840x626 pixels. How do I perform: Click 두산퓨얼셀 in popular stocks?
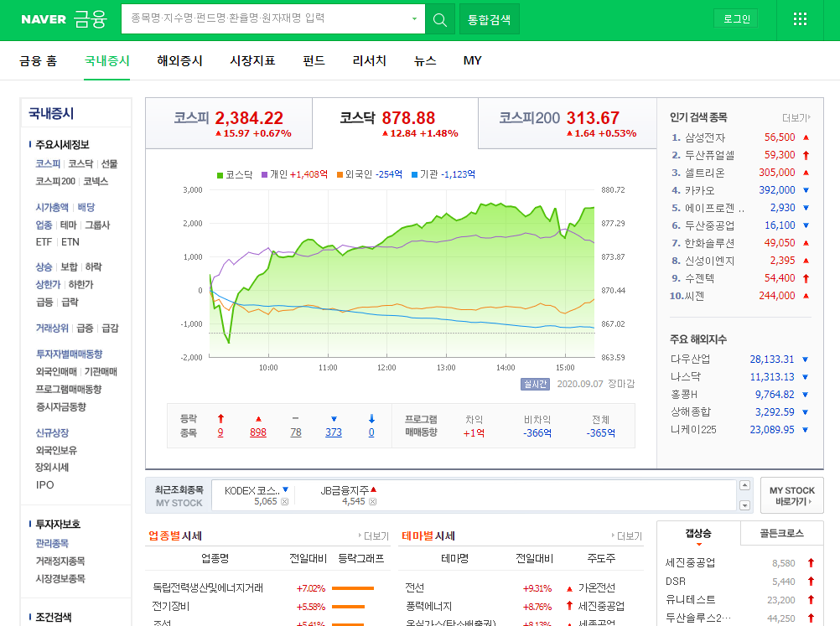pyautogui.click(x=709, y=155)
